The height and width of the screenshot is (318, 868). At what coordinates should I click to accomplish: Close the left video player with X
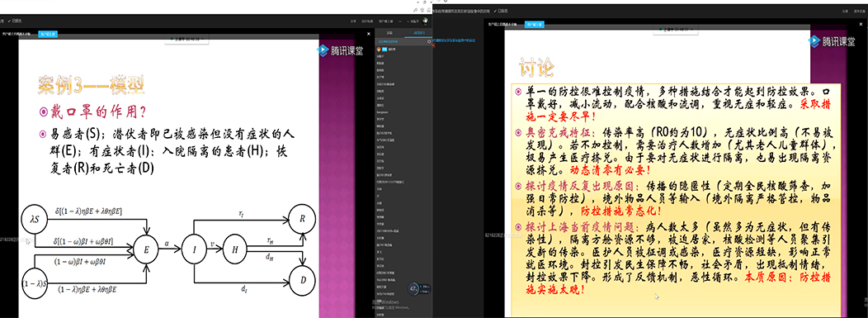(x=369, y=34)
